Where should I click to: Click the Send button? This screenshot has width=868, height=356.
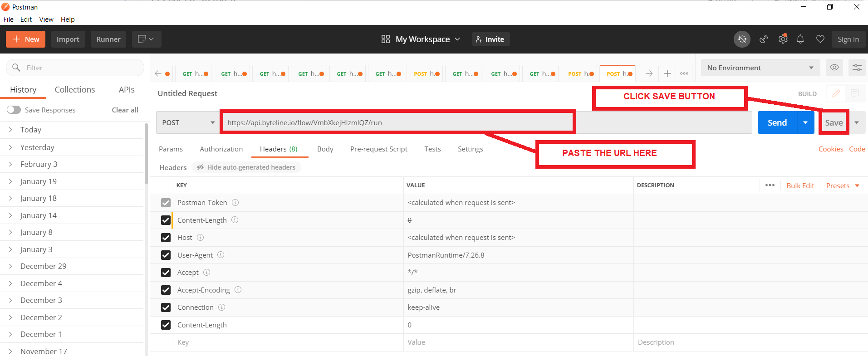(x=777, y=122)
